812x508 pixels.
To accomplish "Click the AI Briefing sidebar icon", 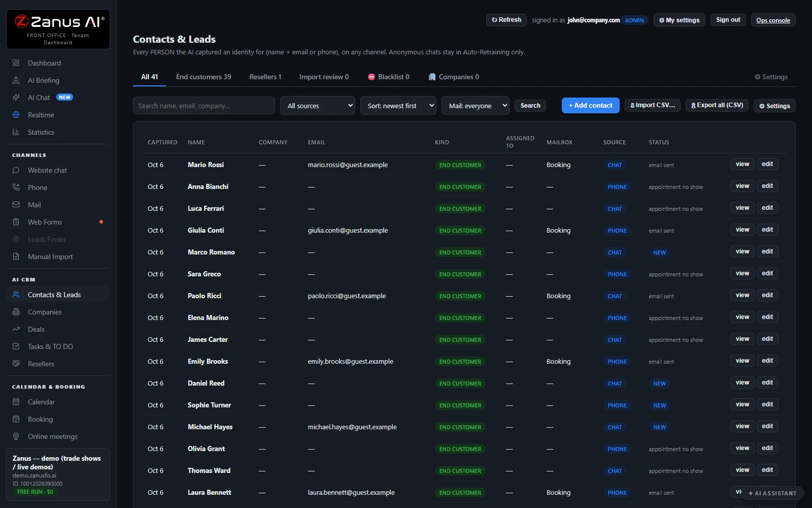I will coord(16,80).
